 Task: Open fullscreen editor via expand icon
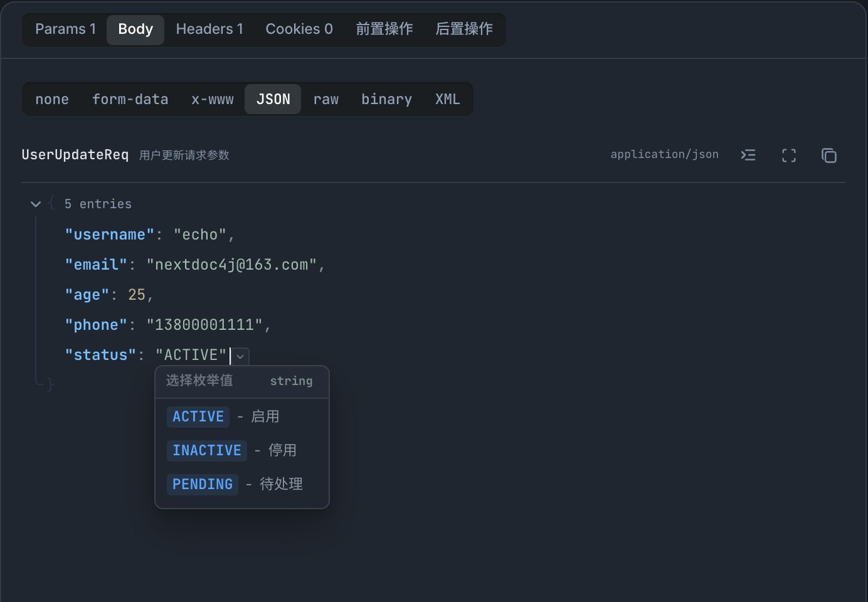coord(789,156)
